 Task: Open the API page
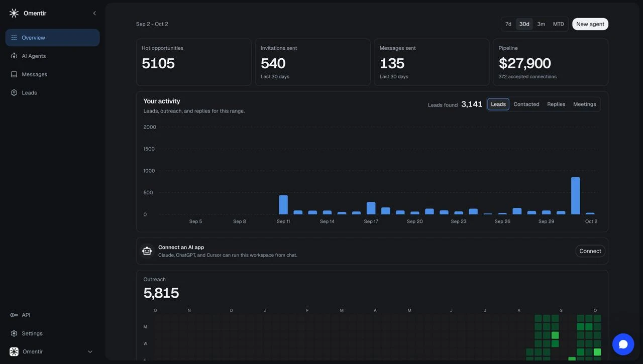tap(52, 315)
